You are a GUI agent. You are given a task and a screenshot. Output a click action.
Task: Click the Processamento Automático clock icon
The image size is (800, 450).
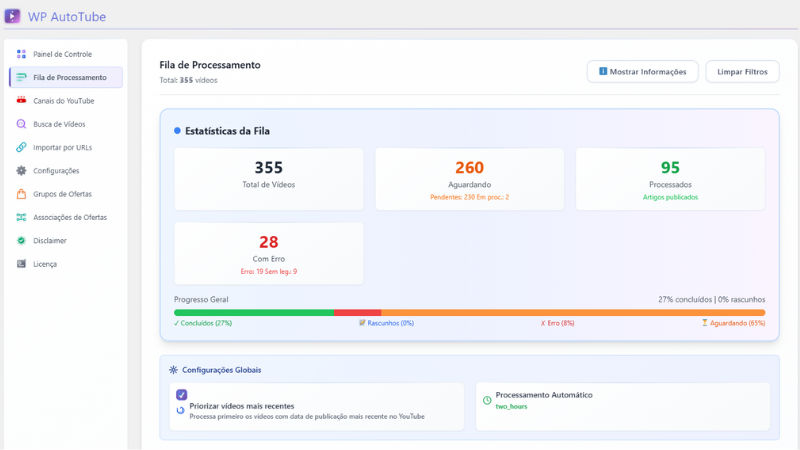point(487,401)
